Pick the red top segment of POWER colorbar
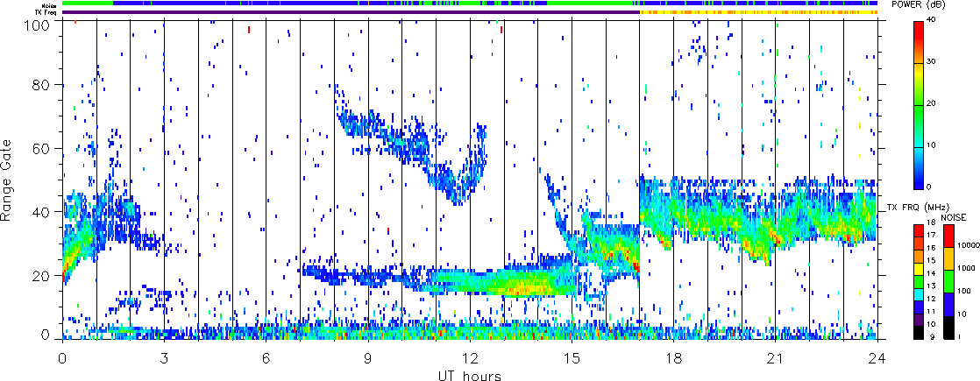 918,42
